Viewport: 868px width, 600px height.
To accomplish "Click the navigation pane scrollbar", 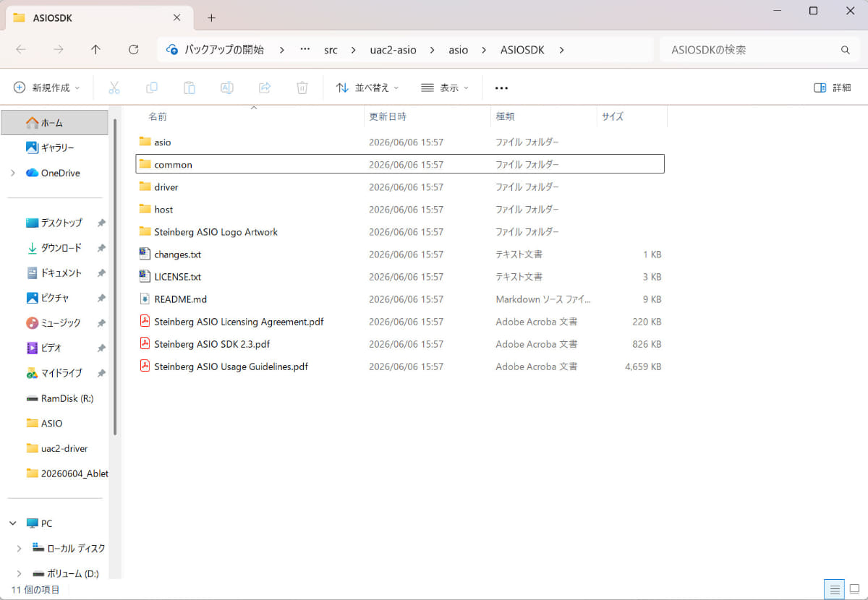I will (x=115, y=277).
